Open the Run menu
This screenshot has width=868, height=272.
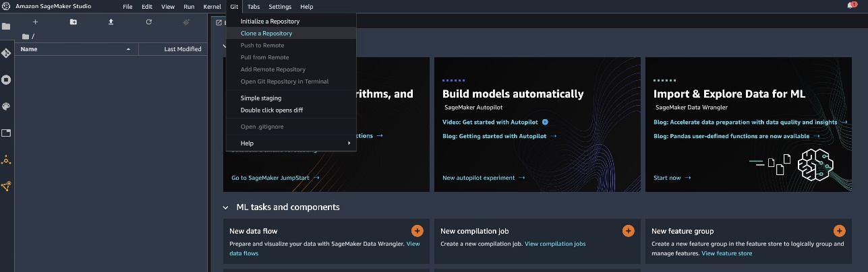point(189,6)
